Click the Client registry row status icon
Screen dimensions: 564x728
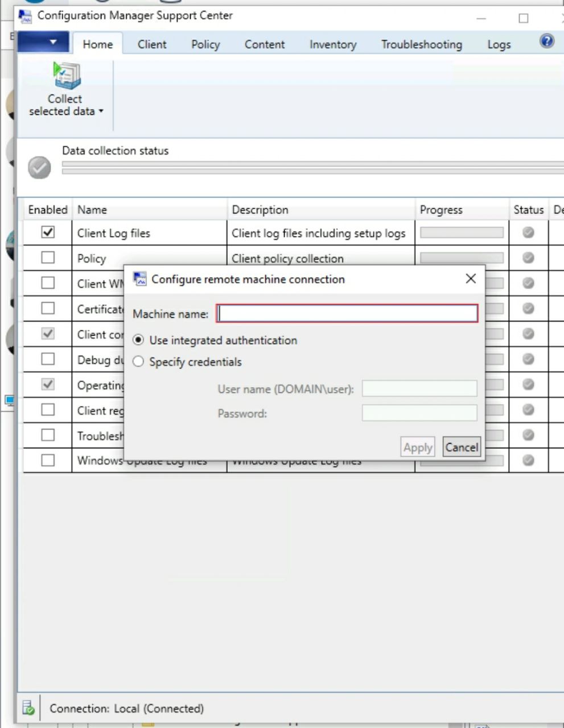[528, 409]
